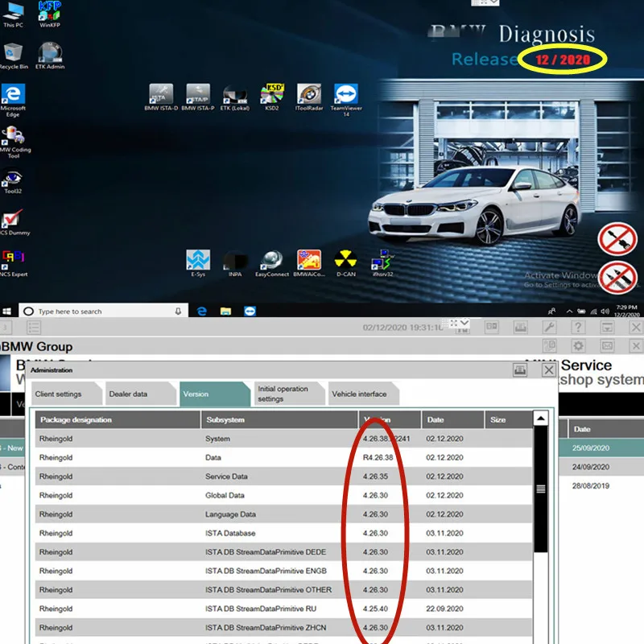Screen dimensions: 644x644
Task: Click the gear settings icon in ISTA toolbar
Action: click(x=578, y=346)
